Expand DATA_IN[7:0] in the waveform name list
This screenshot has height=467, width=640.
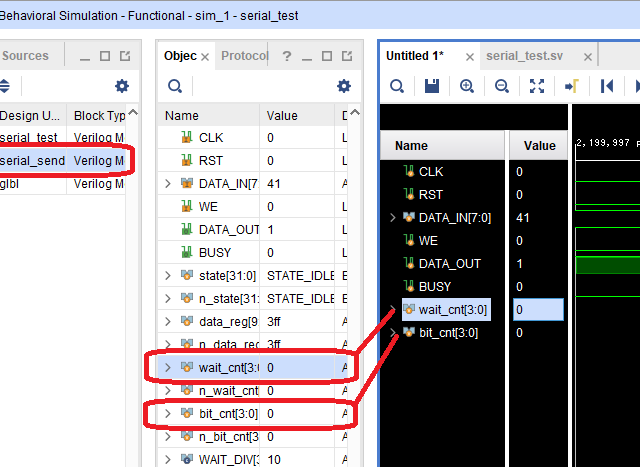point(392,217)
